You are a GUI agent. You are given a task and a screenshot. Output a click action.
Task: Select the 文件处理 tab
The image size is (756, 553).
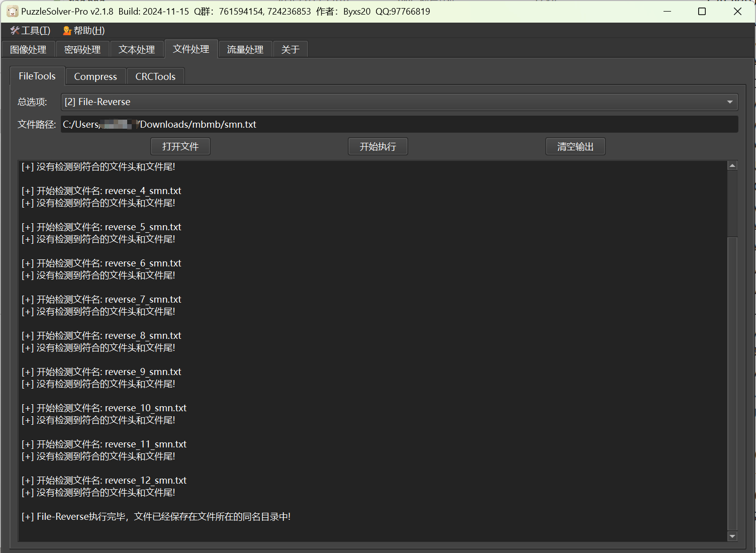(191, 49)
